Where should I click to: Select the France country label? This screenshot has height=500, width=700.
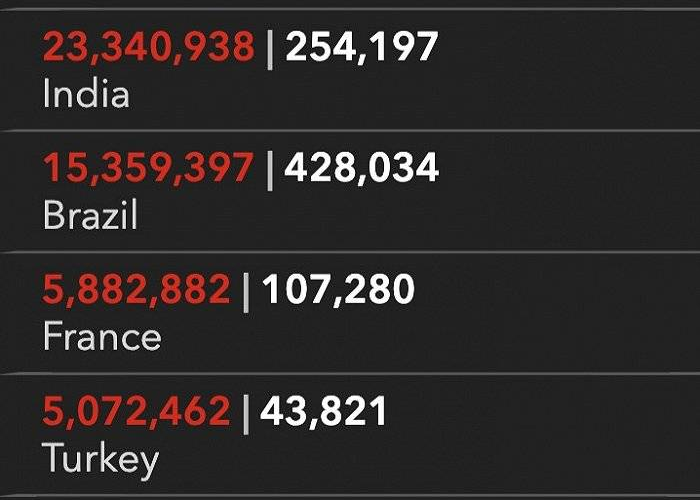(102, 336)
